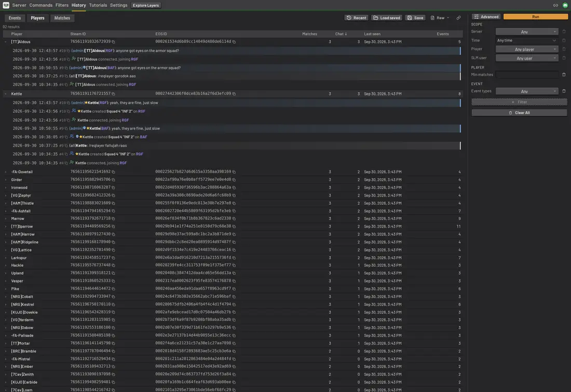Sort by the Matches column header
571x392 pixels.
309,34
